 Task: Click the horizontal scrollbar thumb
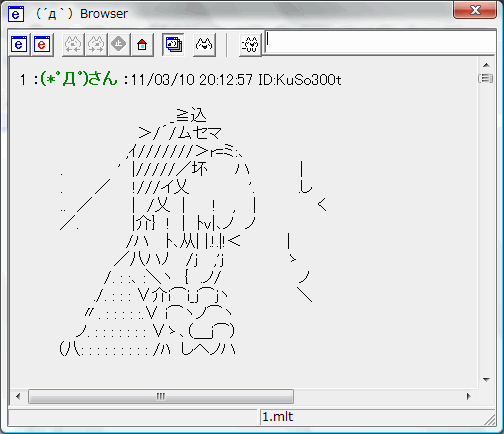tap(161, 396)
